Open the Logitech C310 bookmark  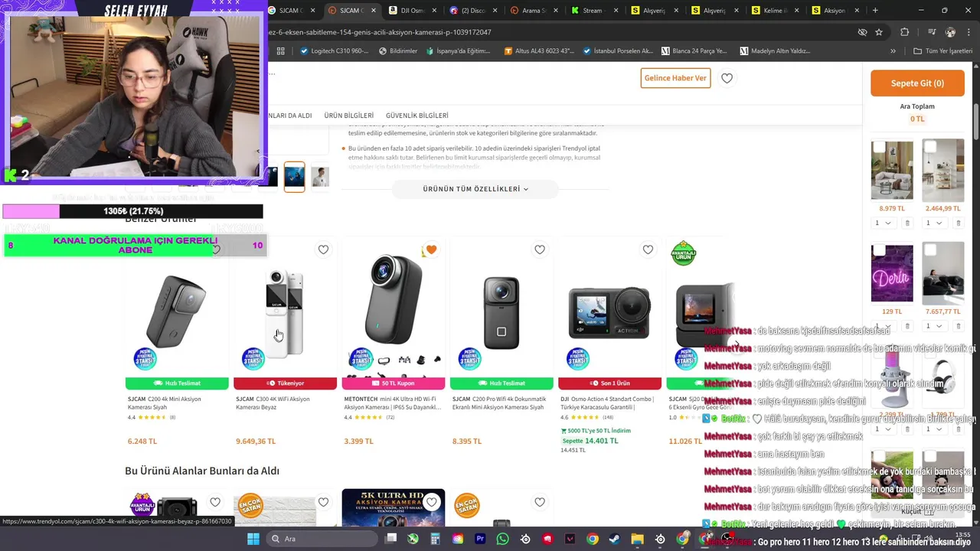[x=335, y=51]
